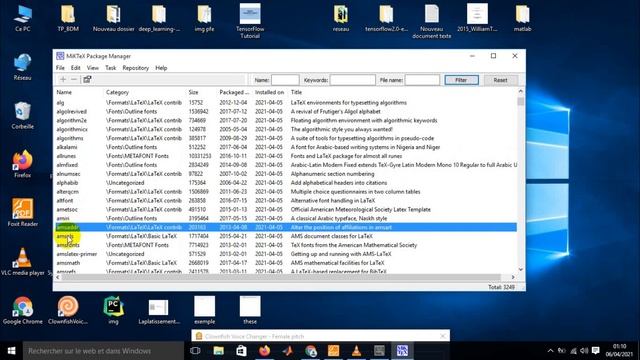The image size is (640, 360).
Task: Show hidden system tray icons chevron
Action: 550,351
